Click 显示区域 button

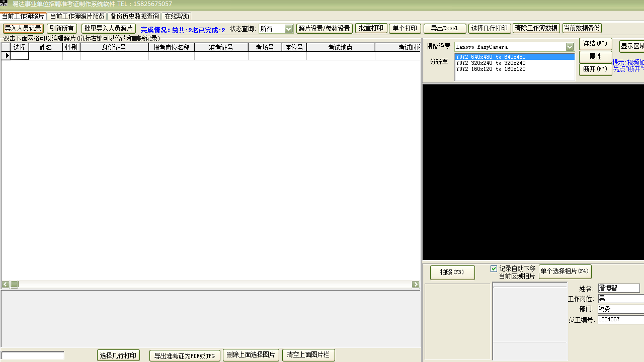click(x=632, y=47)
